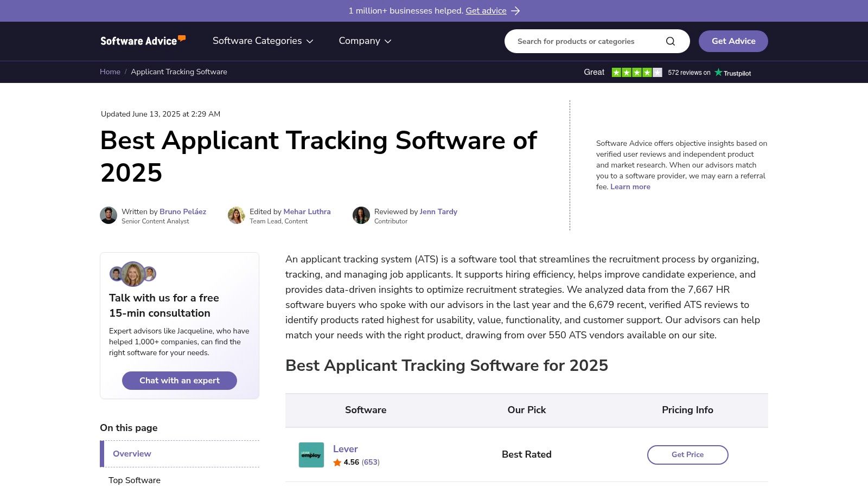The image size is (868, 488).
Task: Open the Lever product link
Action: point(346,449)
